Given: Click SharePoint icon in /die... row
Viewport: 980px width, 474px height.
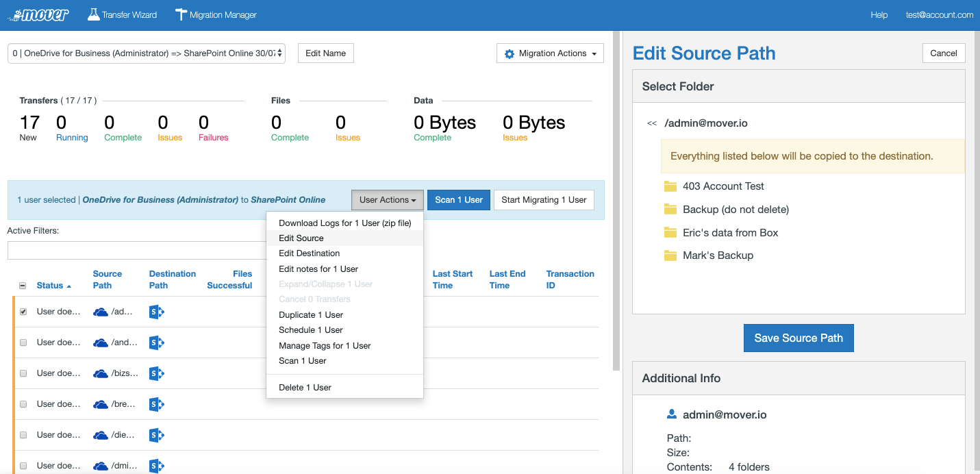Looking at the screenshot, I should click(x=157, y=435).
